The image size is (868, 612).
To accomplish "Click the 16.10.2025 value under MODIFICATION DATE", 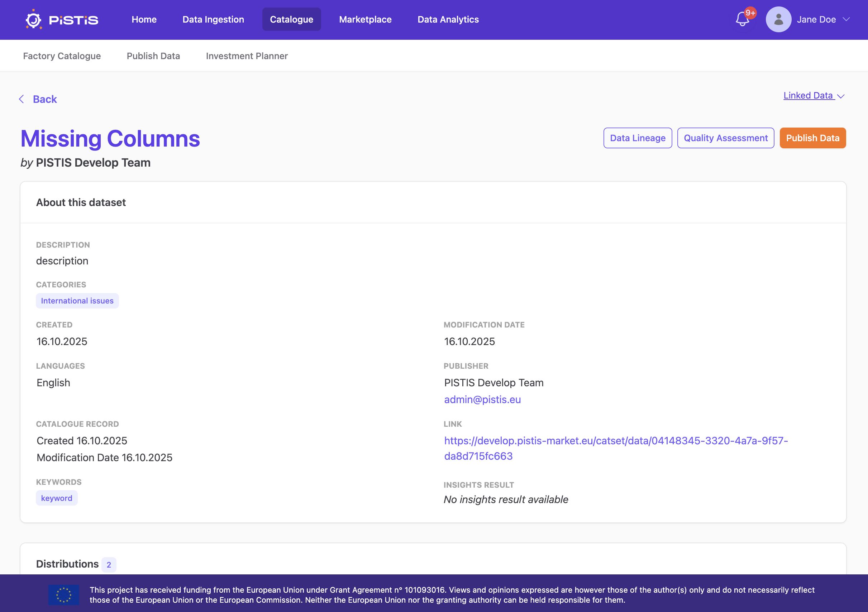I will 469,342.
